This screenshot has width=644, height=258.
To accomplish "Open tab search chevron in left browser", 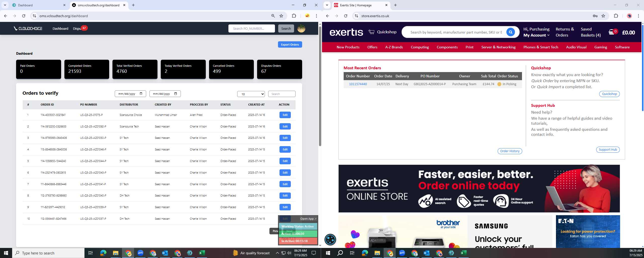I will 5,5.
